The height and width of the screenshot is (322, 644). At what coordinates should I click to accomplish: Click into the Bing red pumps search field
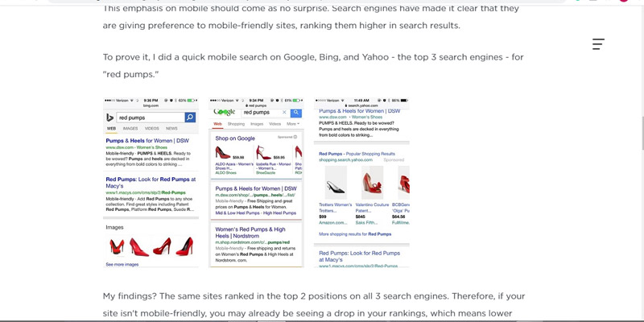[151, 118]
